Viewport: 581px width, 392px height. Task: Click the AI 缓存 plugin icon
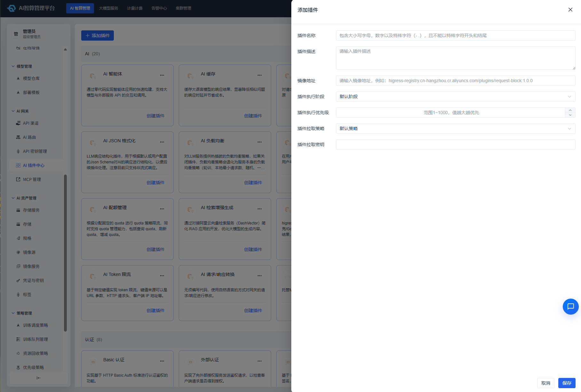pyautogui.click(x=190, y=76)
